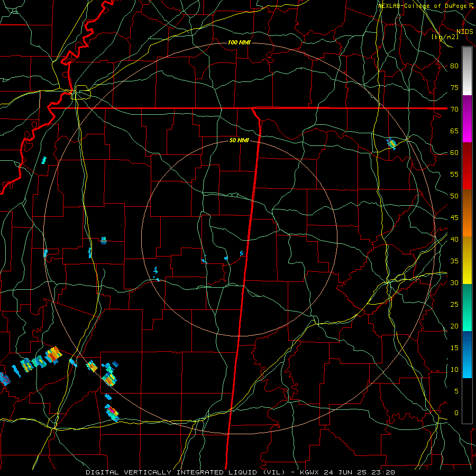Click the DIGITAL VERTICALLY INTEGRATED LIQUID title text
The height and width of the screenshot is (476, 476).
(x=173, y=472)
